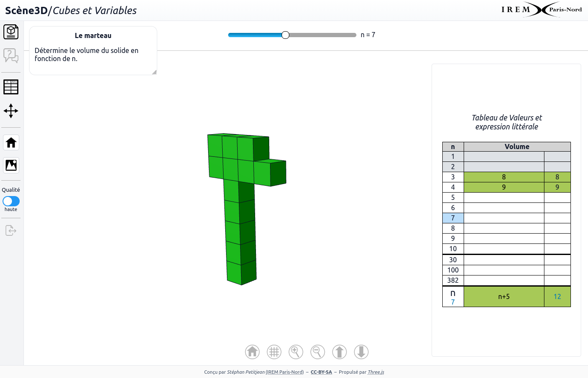Zoom in with the magnifier plus

tap(296, 352)
